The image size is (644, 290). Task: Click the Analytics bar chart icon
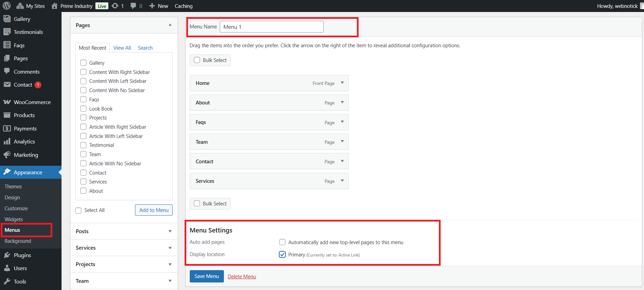coord(7,142)
